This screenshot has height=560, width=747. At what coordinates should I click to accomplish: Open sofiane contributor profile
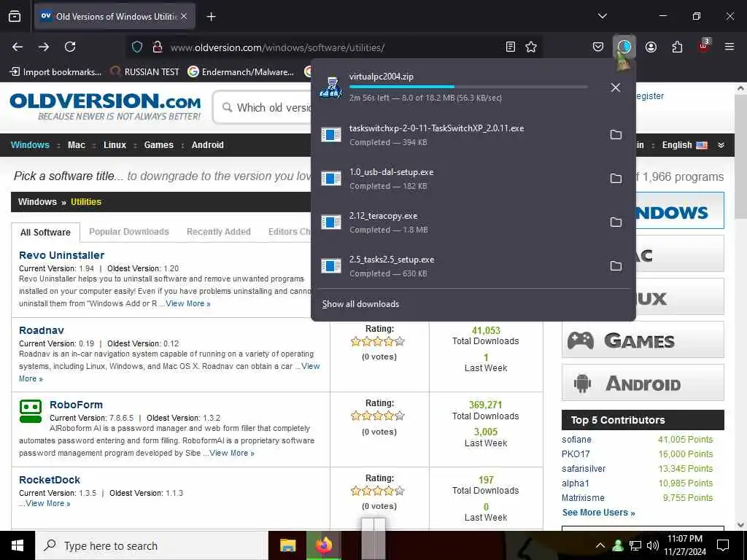[x=576, y=440]
